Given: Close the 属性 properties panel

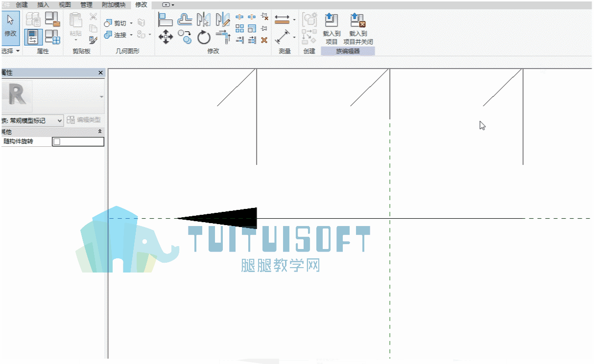Looking at the screenshot, I should [x=100, y=73].
